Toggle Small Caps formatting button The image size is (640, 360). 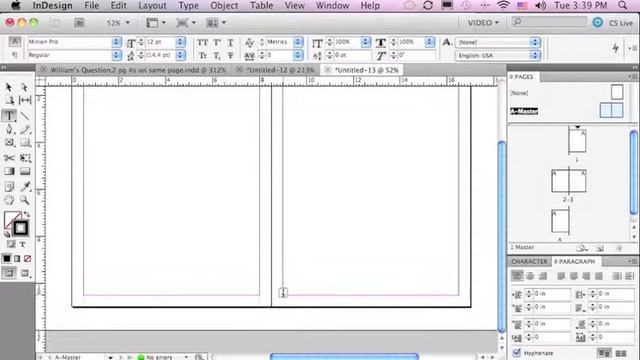(x=202, y=55)
